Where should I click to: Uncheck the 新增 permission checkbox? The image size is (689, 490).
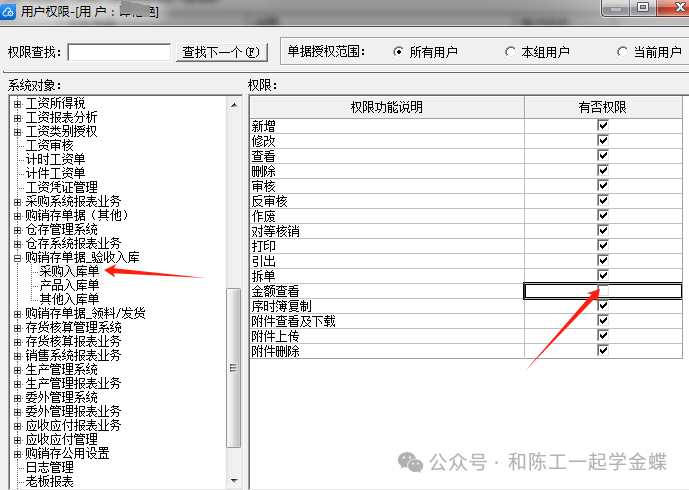click(x=602, y=126)
